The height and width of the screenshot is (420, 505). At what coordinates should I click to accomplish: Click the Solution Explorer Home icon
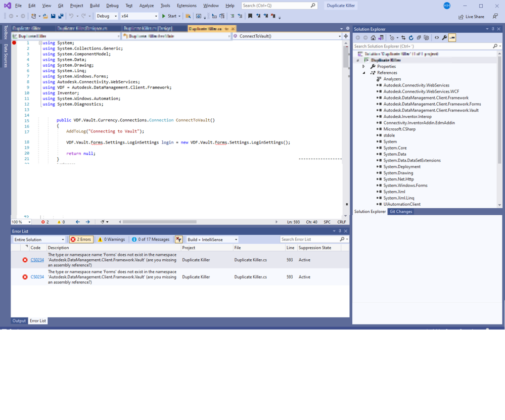point(373,38)
